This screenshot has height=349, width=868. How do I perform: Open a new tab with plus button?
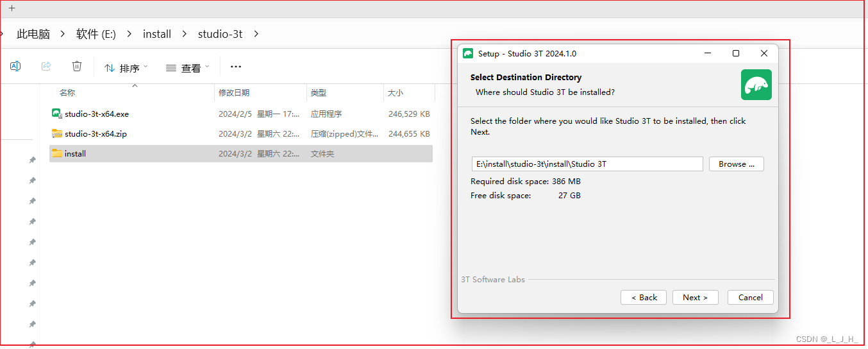pyautogui.click(x=12, y=8)
